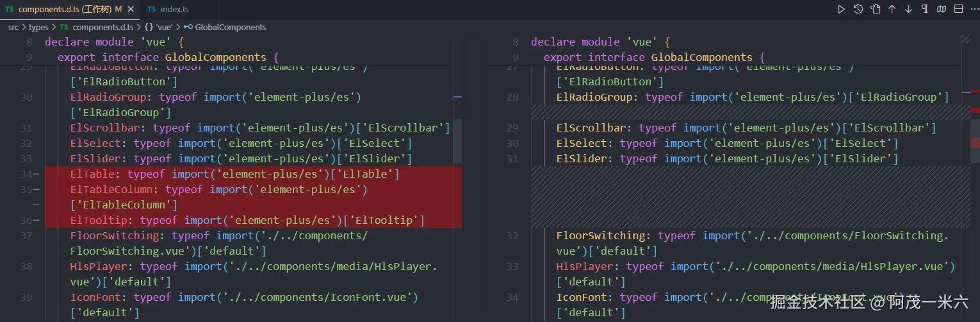Select the components.d.ts (工作树) tab
980x322 pixels.
[x=69, y=10]
